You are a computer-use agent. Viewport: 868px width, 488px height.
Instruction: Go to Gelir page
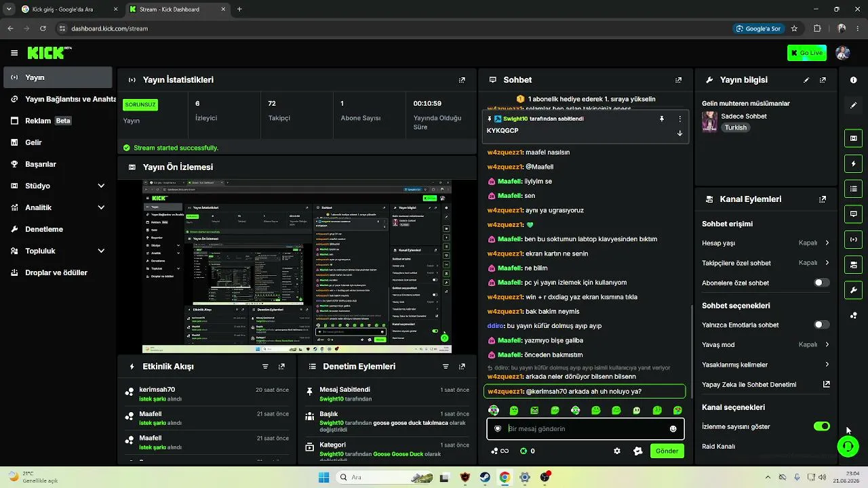tap(58, 142)
